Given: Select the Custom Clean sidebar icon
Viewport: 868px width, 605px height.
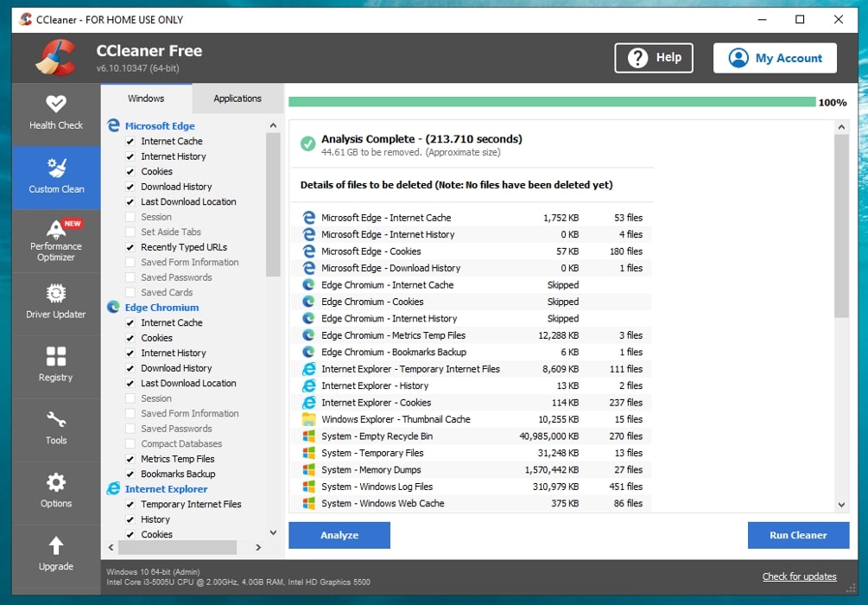Looking at the screenshot, I should [55, 177].
